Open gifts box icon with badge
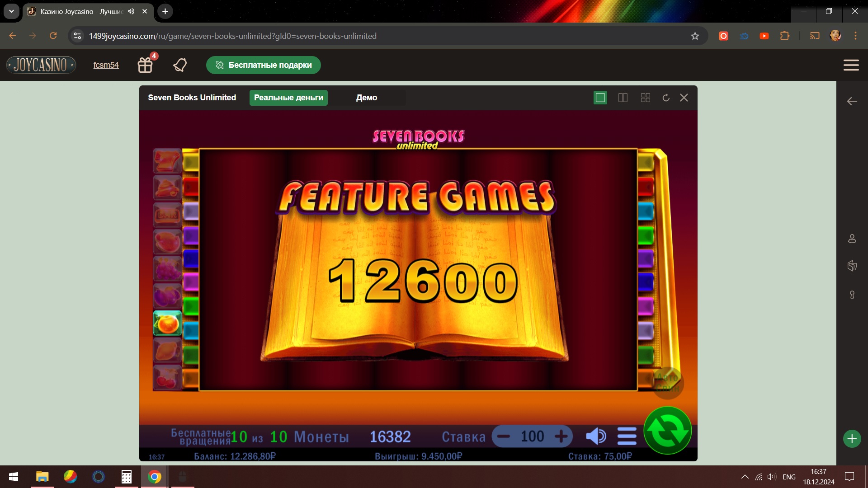The image size is (868, 488). tap(145, 65)
